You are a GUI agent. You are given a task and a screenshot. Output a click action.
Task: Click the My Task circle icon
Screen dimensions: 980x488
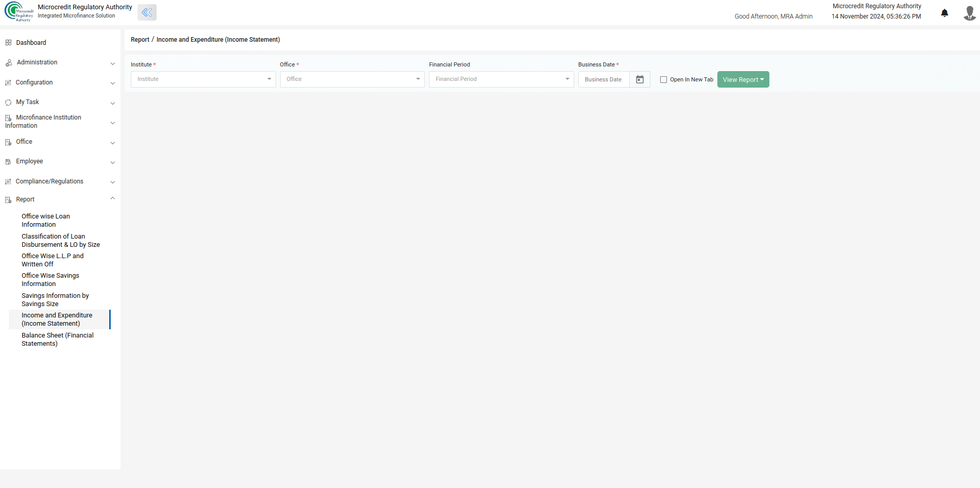8,103
